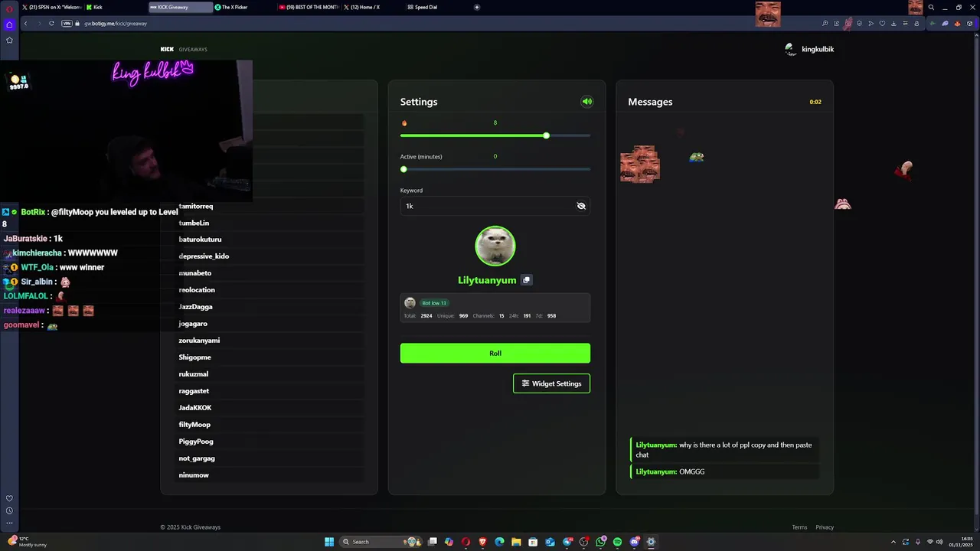Open the easy setup sliders icon
This screenshot has height=551, width=980.
click(905, 24)
